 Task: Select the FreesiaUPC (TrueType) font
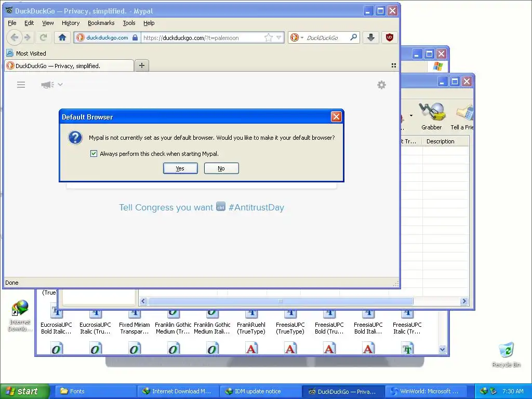pos(290,322)
